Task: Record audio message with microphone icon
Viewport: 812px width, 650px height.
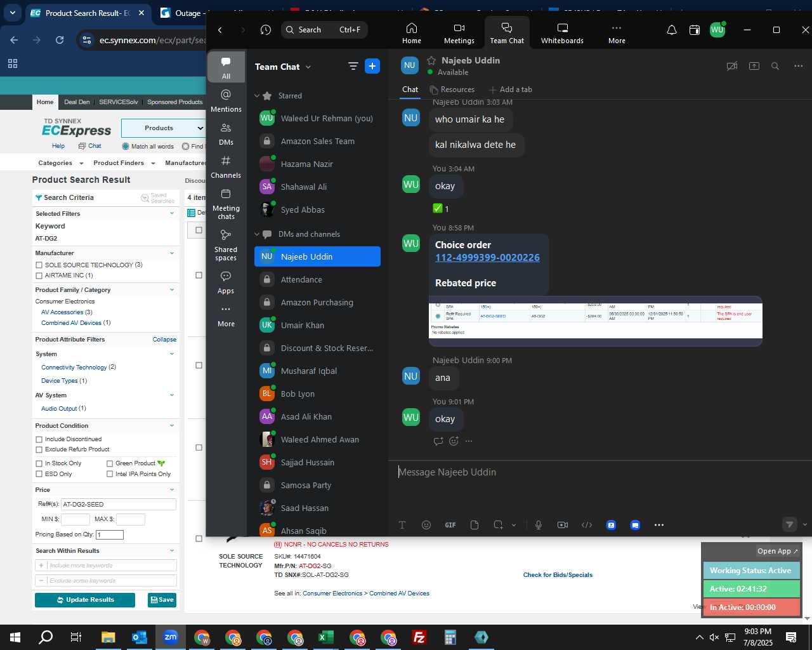Action: coord(539,525)
